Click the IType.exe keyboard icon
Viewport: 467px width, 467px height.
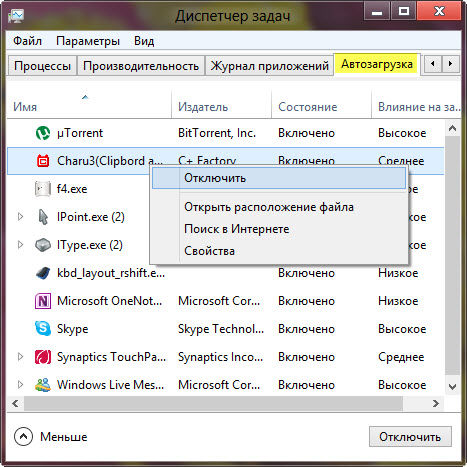[x=43, y=245]
